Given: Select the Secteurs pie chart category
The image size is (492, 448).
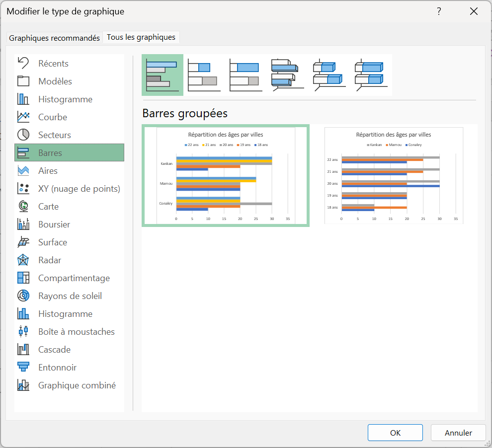Looking at the screenshot, I should 55,135.
